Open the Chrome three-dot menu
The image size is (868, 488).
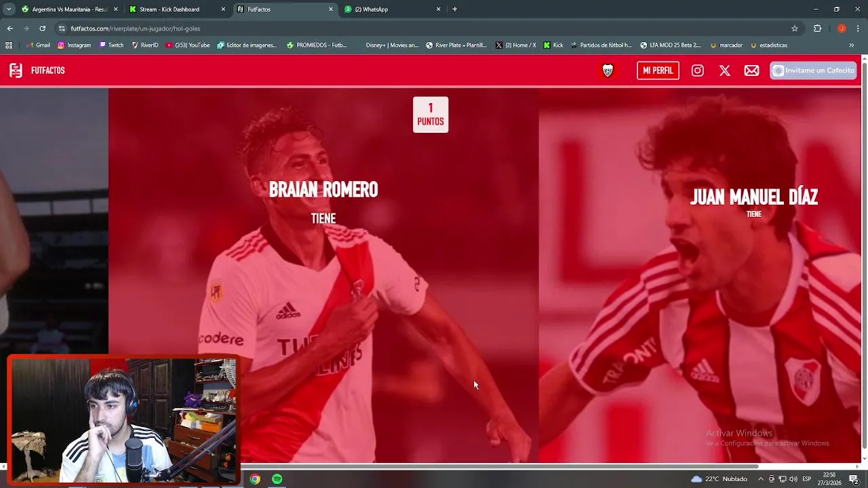click(859, 28)
